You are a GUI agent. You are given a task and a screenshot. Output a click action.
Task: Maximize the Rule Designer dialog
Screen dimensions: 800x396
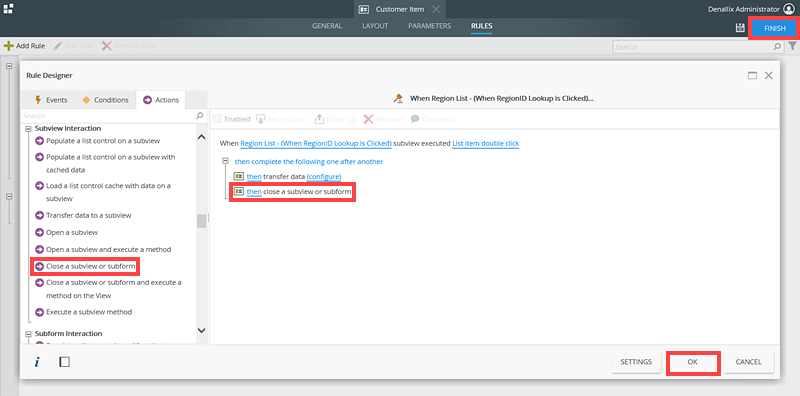(752, 76)
